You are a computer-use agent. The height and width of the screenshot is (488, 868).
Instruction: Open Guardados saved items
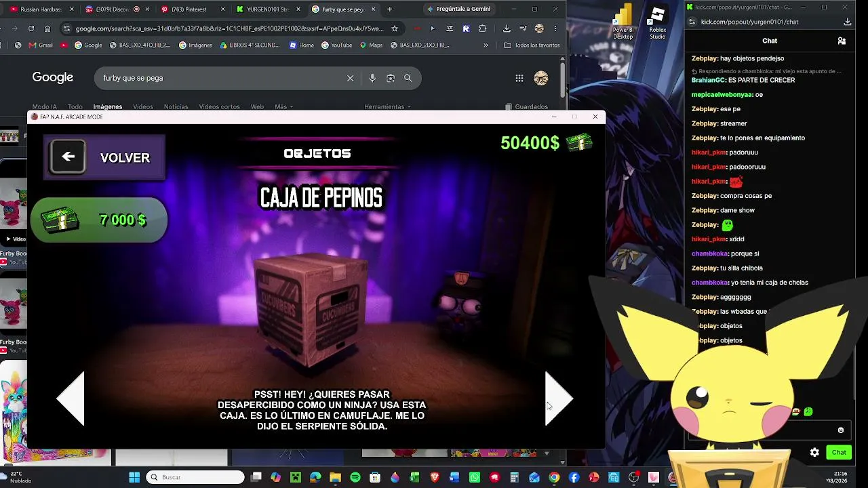pyautogui.click(x=527, y=106)
